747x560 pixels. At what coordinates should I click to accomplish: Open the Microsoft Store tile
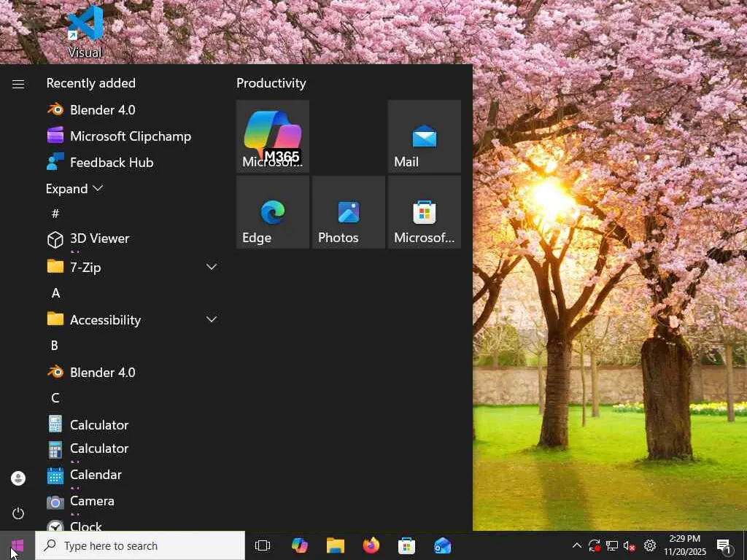pyautogui.click(x=425, y=212)
